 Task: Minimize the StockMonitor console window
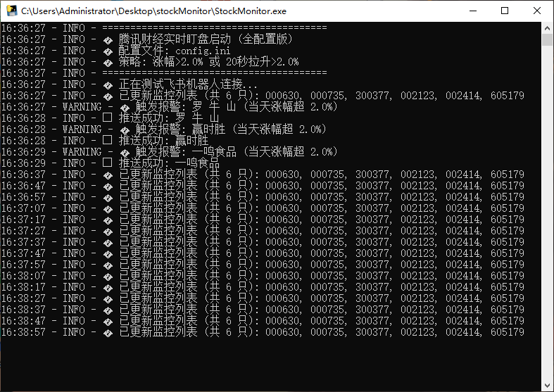click(473, 11)
